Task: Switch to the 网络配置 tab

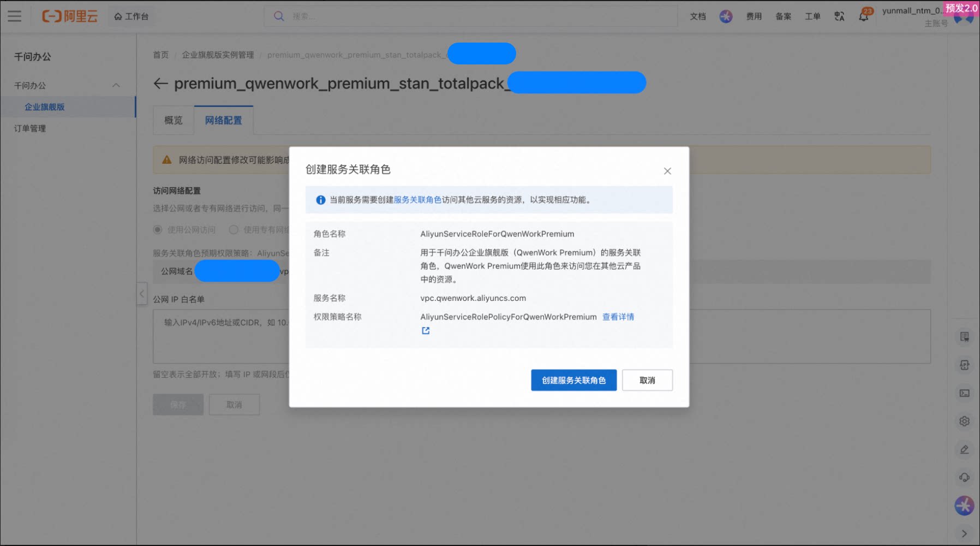Action: 223,120
